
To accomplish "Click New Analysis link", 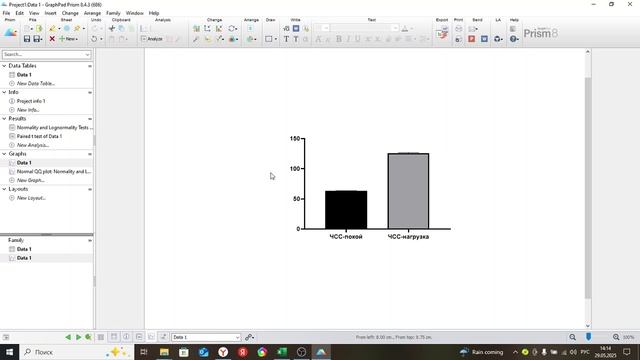I will 33,145.
